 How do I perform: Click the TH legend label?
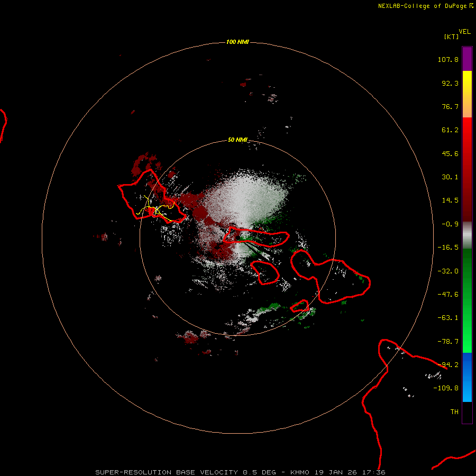point(454,412)
